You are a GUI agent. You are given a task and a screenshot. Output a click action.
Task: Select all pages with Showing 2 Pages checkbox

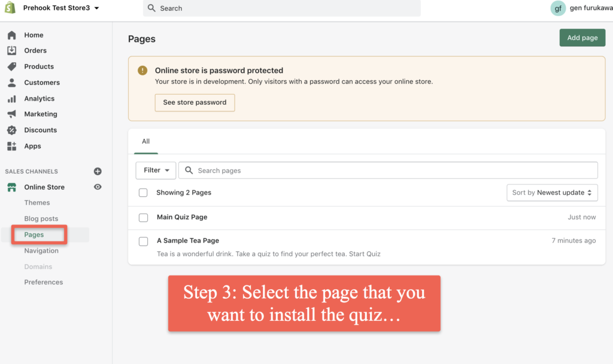pyautogui.click(x=143, y=193)
